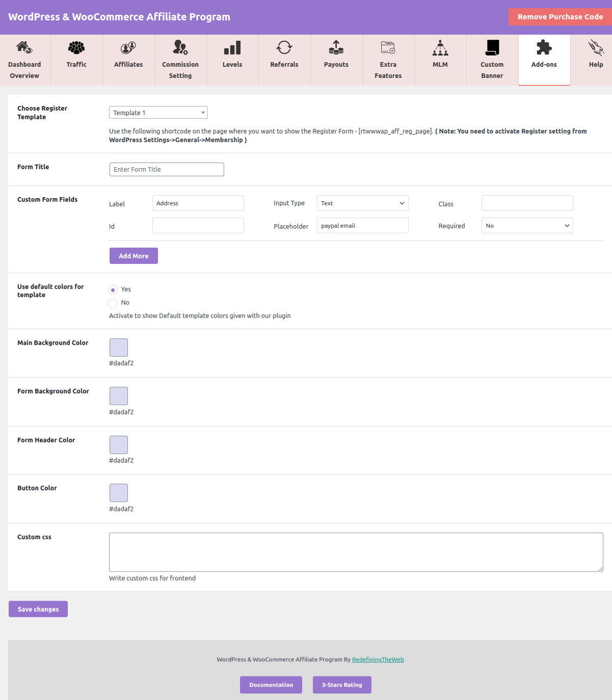Click the Levels bar chart icon
Image resolution: width=612 pixels, height=700 pixels.
(232, 47)
